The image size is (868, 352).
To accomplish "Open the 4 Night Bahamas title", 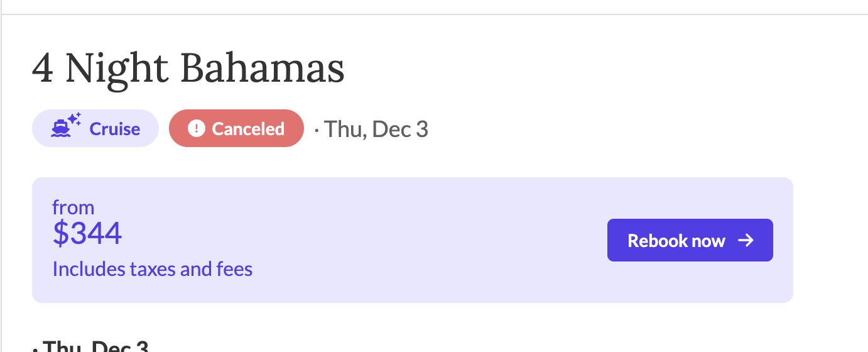I will 188,69.
